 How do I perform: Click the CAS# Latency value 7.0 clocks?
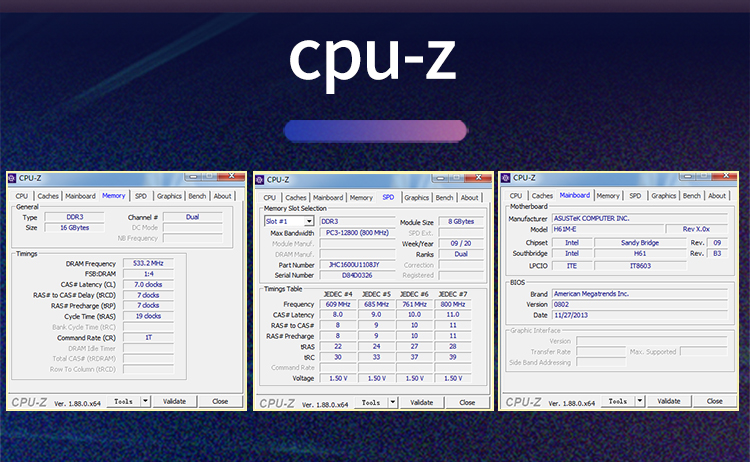pos(148,285)
